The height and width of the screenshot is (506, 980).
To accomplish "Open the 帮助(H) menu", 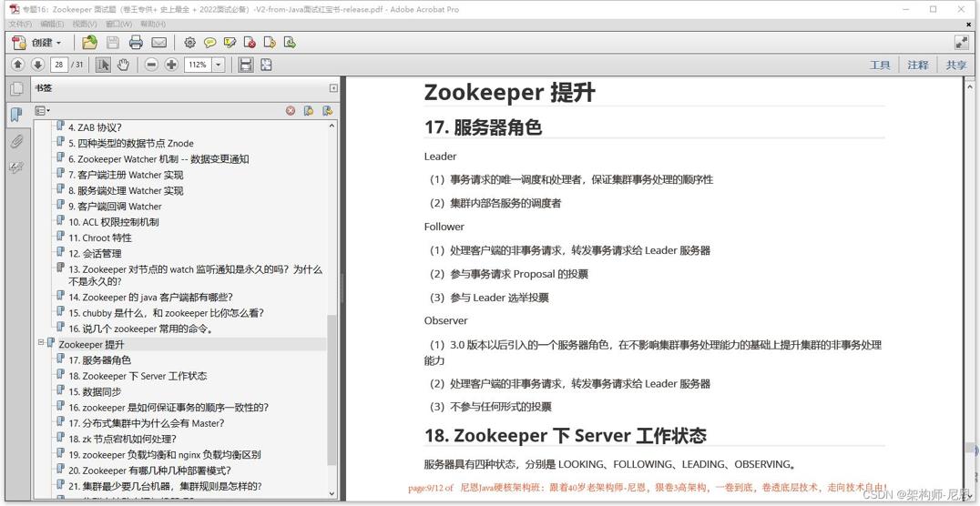I will click(x=153, y=24).
